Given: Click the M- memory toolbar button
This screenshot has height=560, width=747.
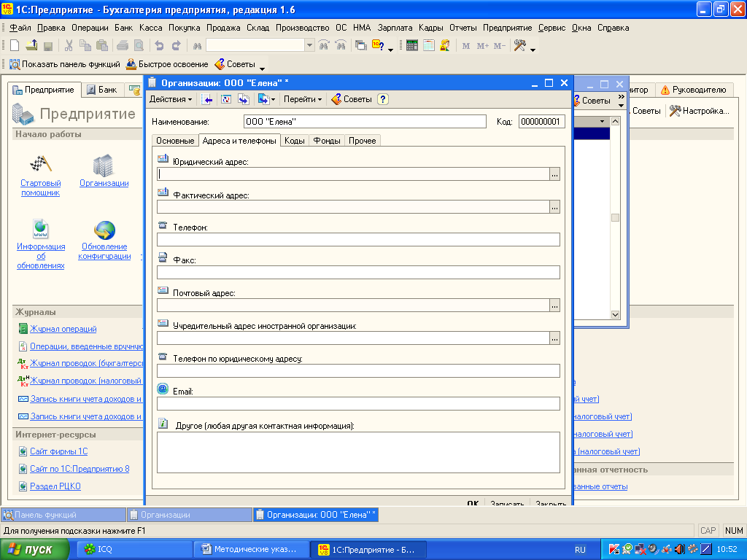Looking at the screenshot, I should (499, 46).
